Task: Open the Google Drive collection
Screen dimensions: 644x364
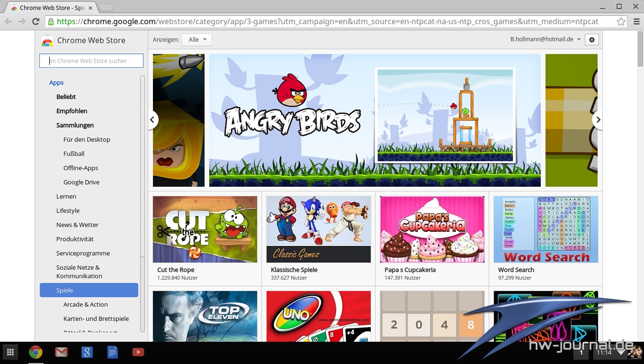Action: click(81, 182)
